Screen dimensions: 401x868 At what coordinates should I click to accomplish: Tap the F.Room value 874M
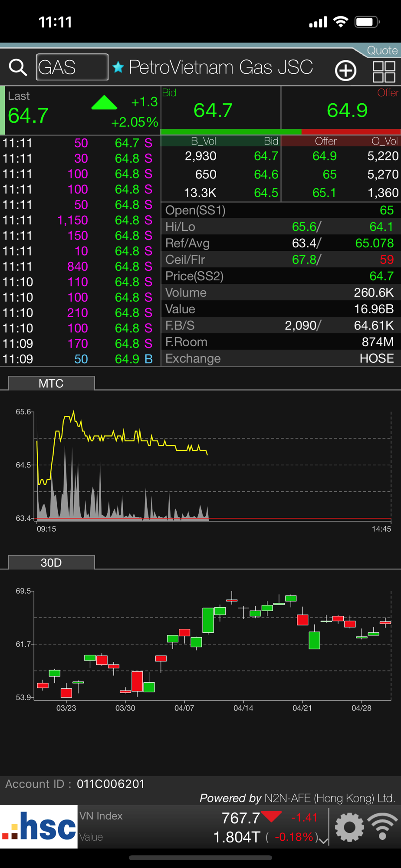pos(378,342)
